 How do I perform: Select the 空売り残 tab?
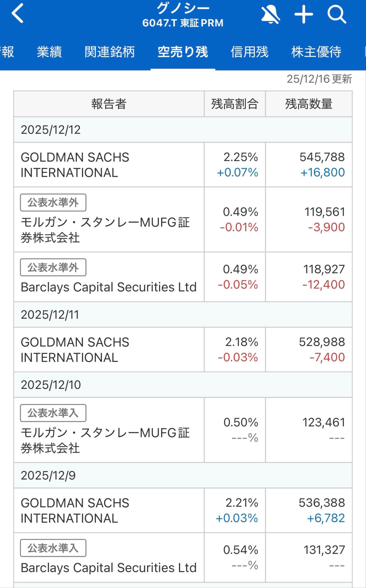tap(183, 52)
